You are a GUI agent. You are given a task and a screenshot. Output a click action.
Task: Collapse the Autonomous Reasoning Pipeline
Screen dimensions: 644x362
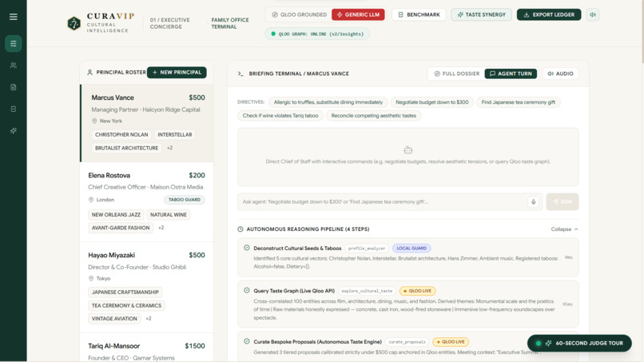564,229
